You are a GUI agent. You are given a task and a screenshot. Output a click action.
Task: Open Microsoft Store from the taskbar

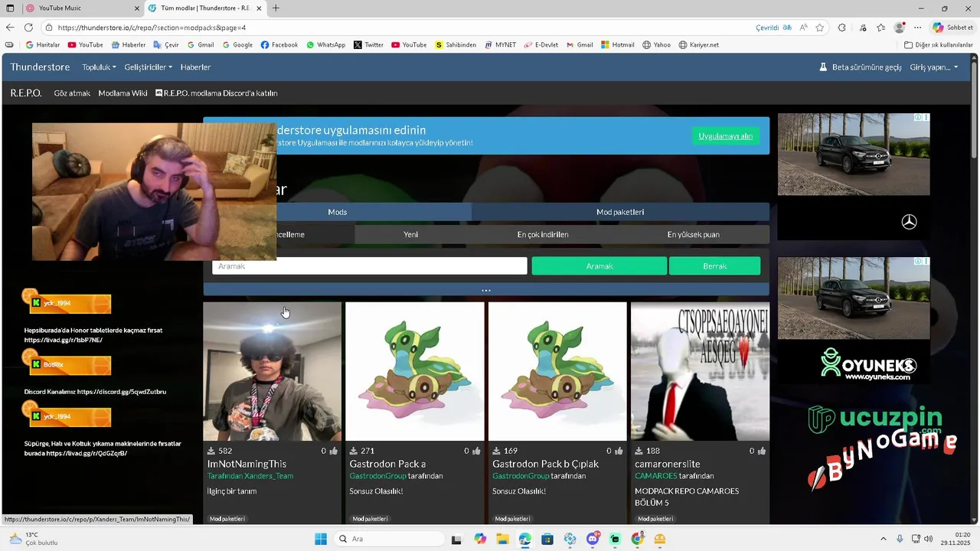coord(547,539)
